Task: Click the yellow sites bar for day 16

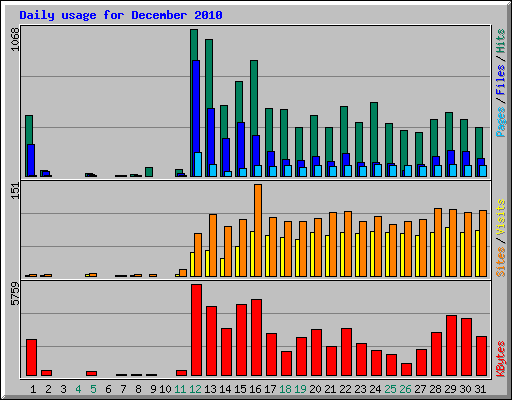Action: [252, 254]
